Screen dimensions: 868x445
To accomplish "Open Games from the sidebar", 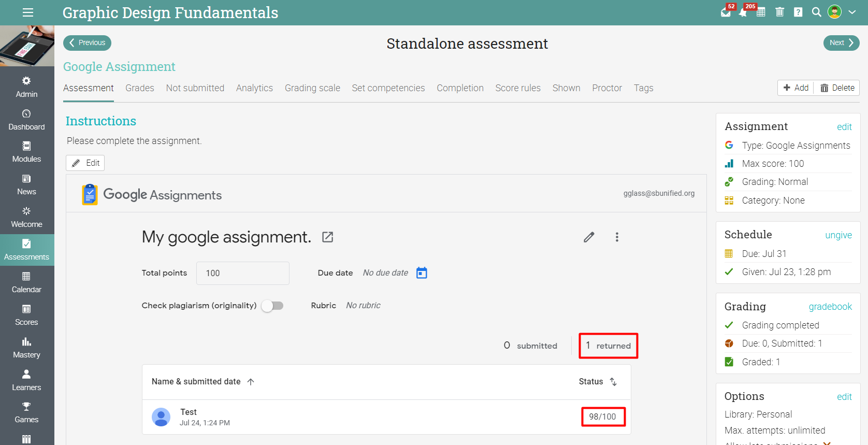I will [x=26, y=412].
